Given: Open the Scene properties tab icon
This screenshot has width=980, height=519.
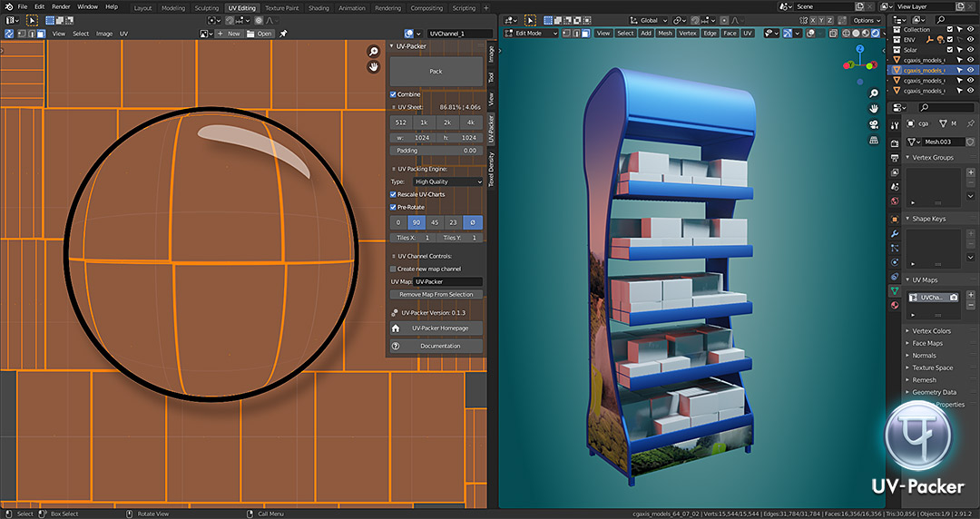Looking at the screenshot, I should [x=895, y=186].
